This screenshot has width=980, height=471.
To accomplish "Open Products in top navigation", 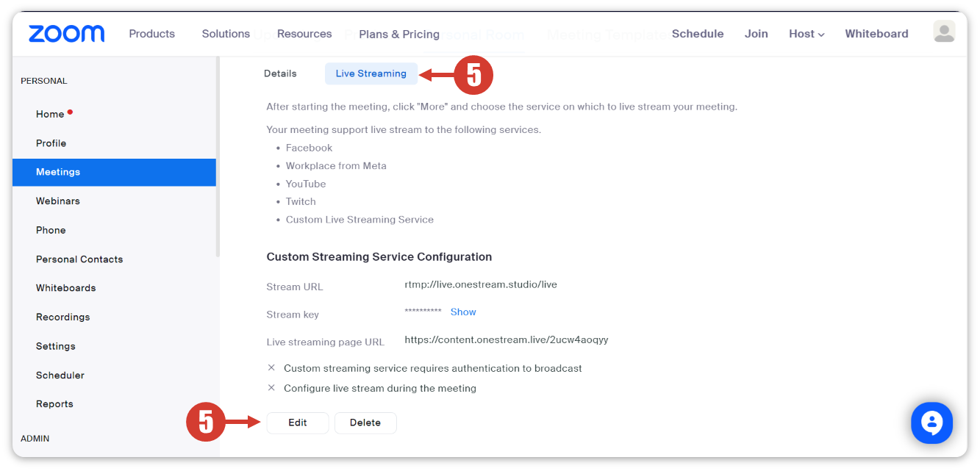I will pyautogui.click(x=151, y=34).
